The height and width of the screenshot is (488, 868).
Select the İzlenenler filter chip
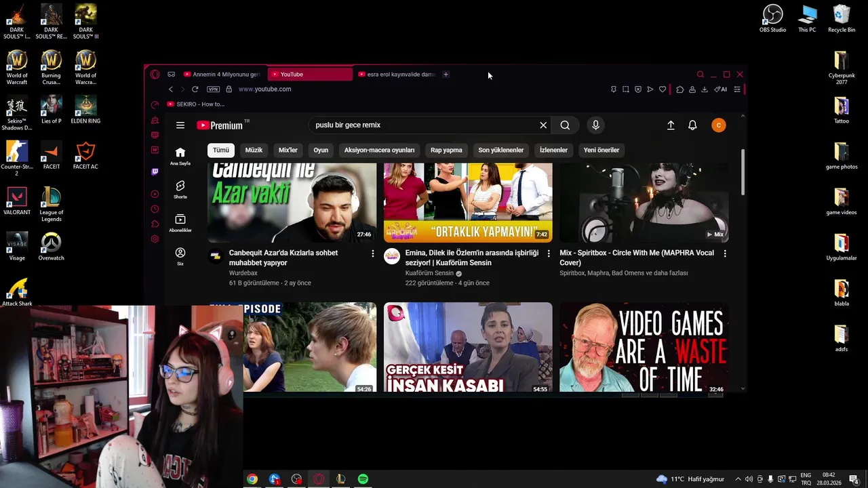point(553,150)
